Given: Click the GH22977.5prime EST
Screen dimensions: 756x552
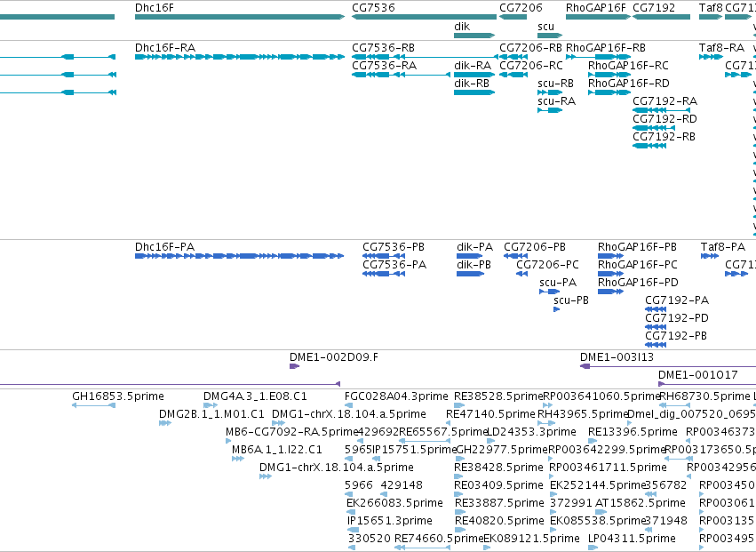Looking at the screenshot, I should pos(459,460).
